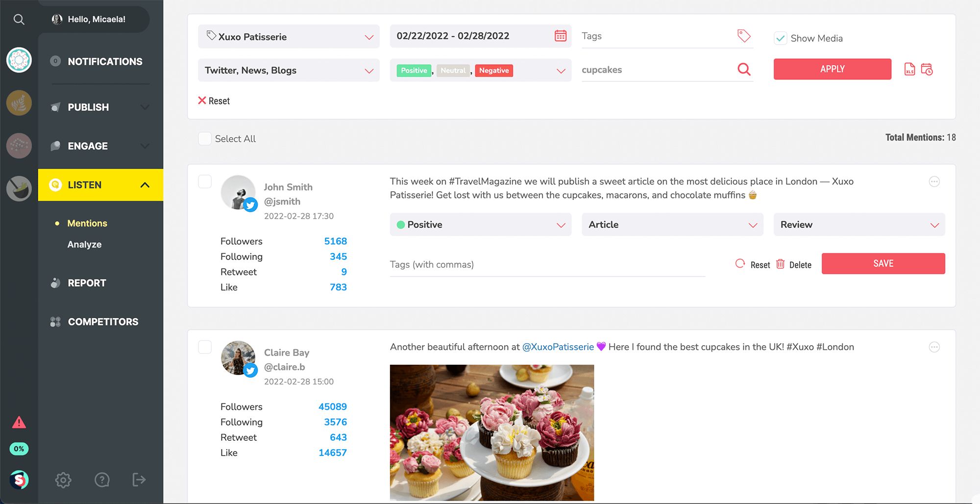The image size is (980, 504).
Task: Select the Claire Bay mention checkbox
Action: point(205,347)
